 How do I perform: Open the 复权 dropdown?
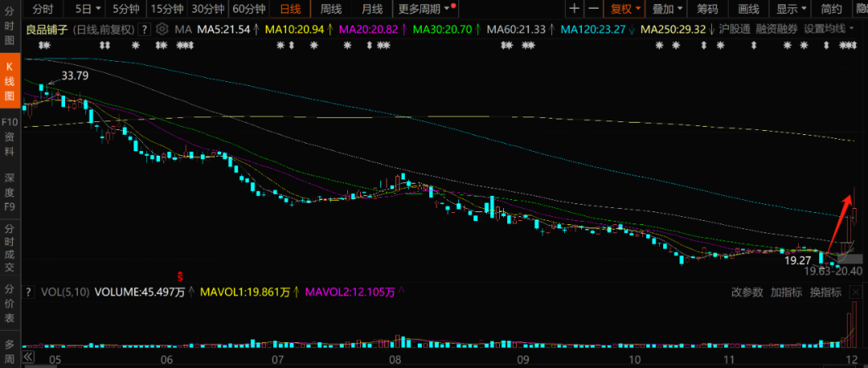coord(625,8)
